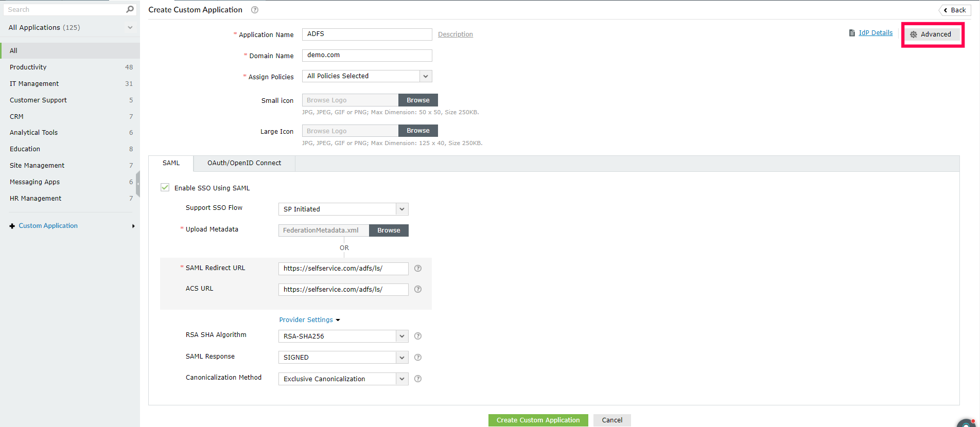Image resolution: width=980 pixels, height=427 pixels.
Task: Switch to the SAML tab
Action: (x=171, y=163)
